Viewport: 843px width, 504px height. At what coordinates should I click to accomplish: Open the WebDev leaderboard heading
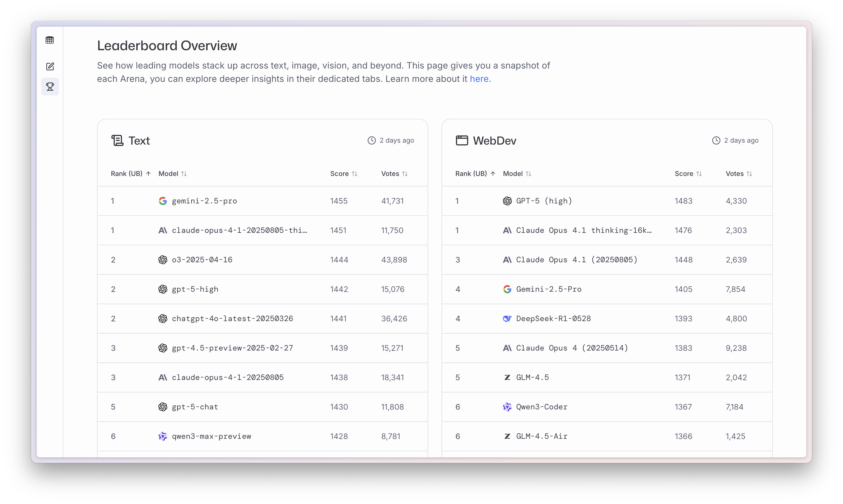(x=494, y=141)
